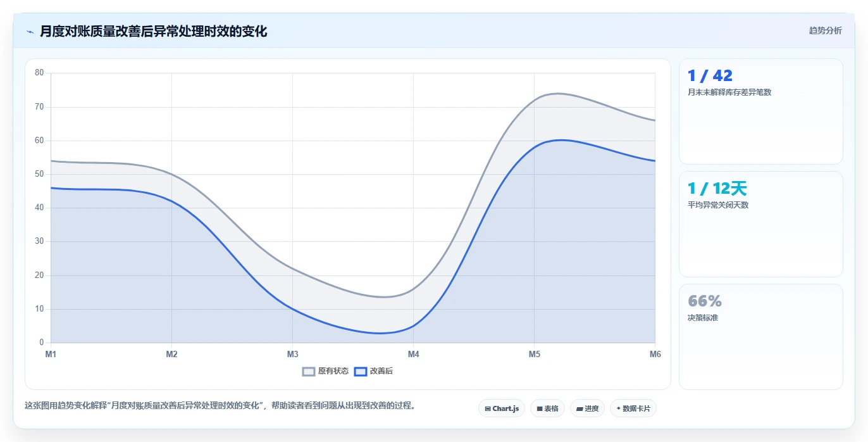Viewport: 868px width, 442px height.
Task: Click the M6 axis label
Action: [655, 354]
